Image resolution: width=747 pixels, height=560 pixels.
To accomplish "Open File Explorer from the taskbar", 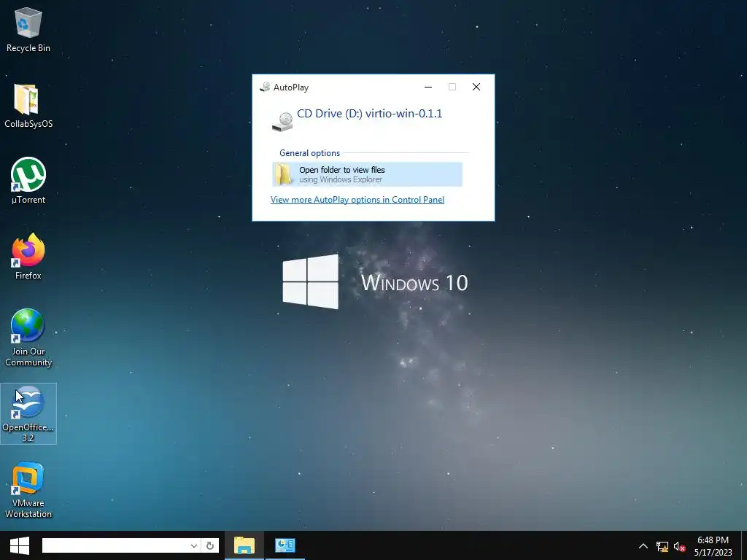I will pos(244,545).
